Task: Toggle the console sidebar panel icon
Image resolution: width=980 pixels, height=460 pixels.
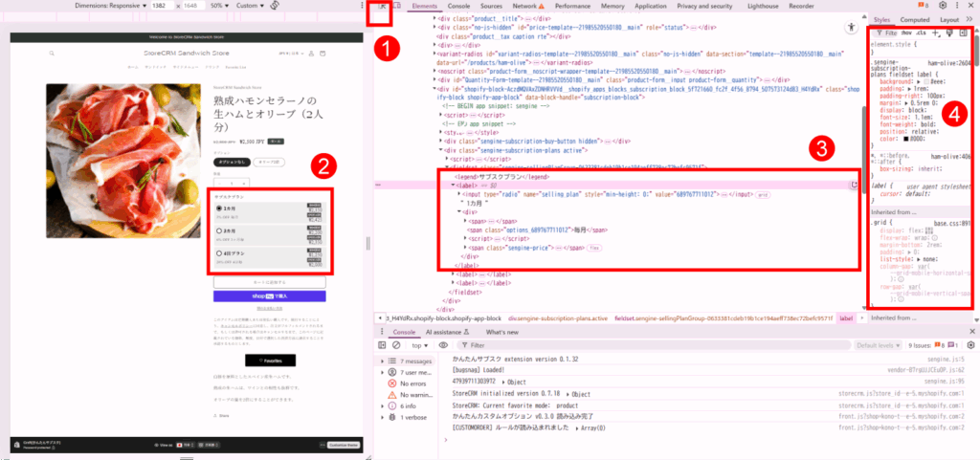Action: coord(382,345)
